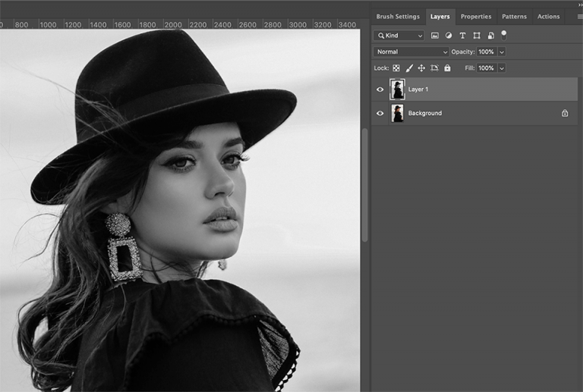Switch to the Actions tab

coord(548,17)
